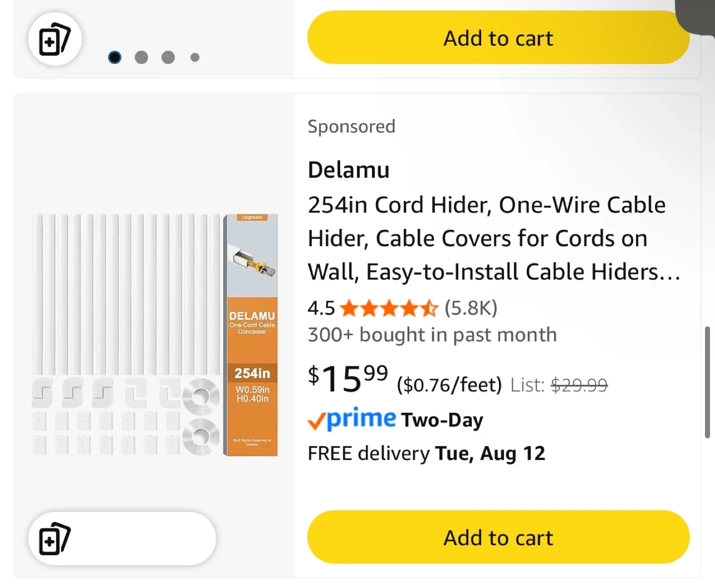Open the Delamu brand page
715x588 pixels.
pyautogui.click(x=348, y=169)
